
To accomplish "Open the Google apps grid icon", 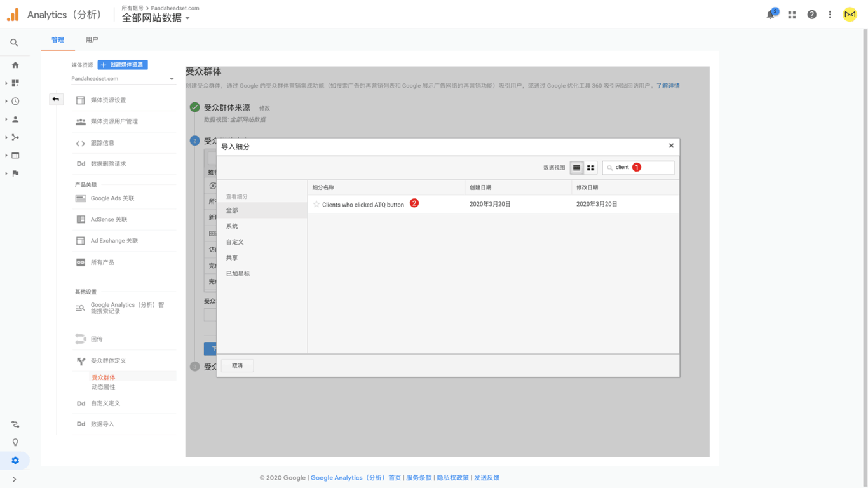I will click(792, 15).
